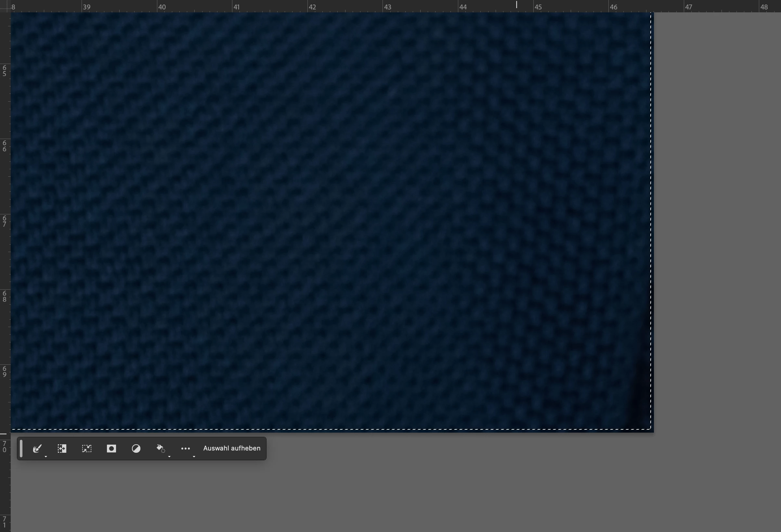Click the paint bucket fill selection icon

coord(161,449)
